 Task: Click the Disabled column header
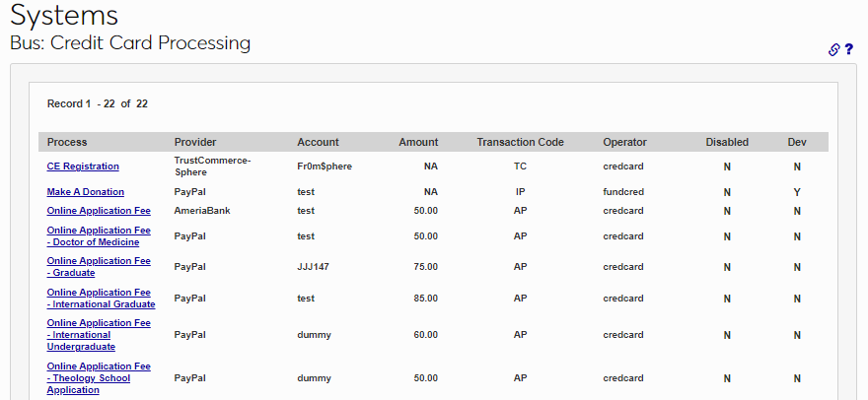(x=727, y=142)
